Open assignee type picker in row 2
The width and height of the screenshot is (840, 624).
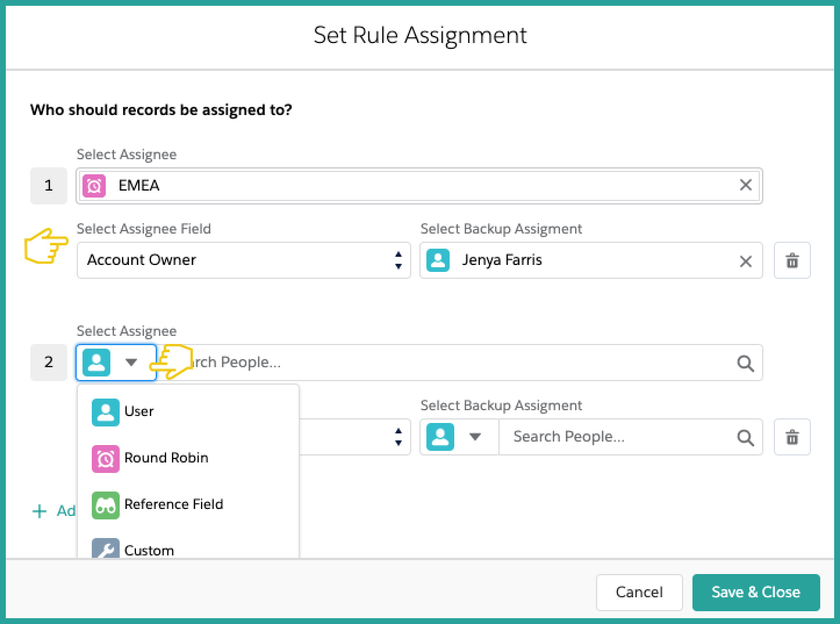coord(116,363)
